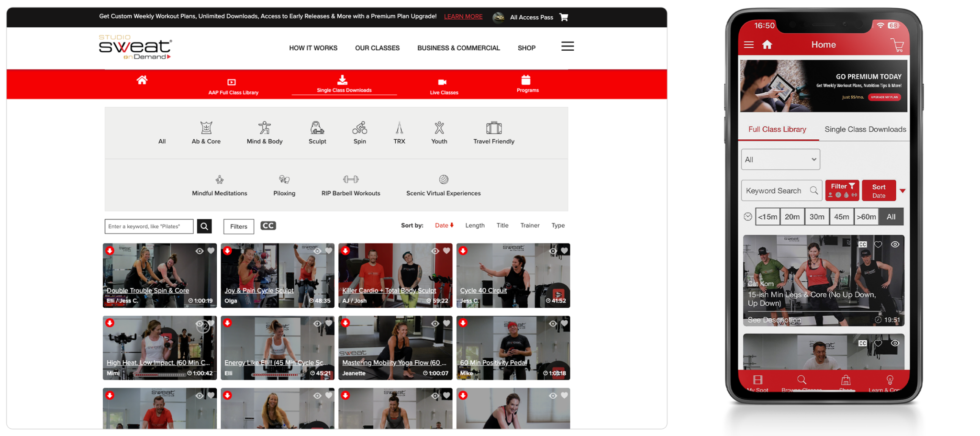Toggle closed captions filter near search bar
Viewport: 980px width, 436px height.
268,225
